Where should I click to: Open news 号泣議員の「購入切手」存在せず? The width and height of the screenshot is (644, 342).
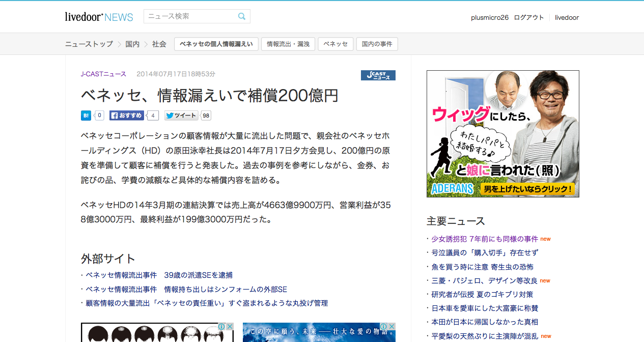[x=485, y=252]
